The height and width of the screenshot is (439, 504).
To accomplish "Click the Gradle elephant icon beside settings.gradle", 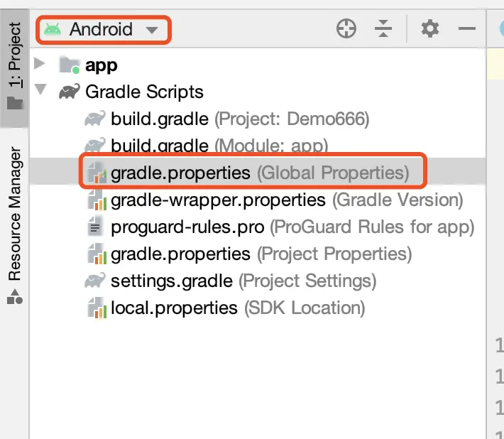I will pos(95,281).
